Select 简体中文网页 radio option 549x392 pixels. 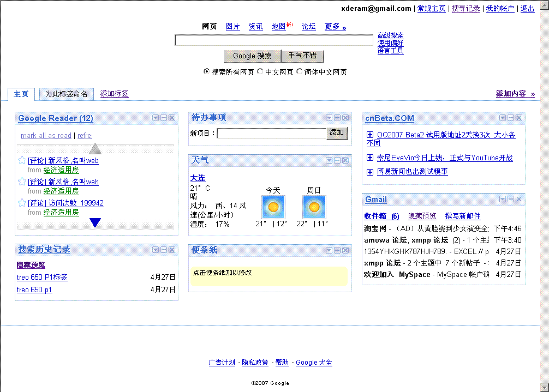click(x=300, y=71)
